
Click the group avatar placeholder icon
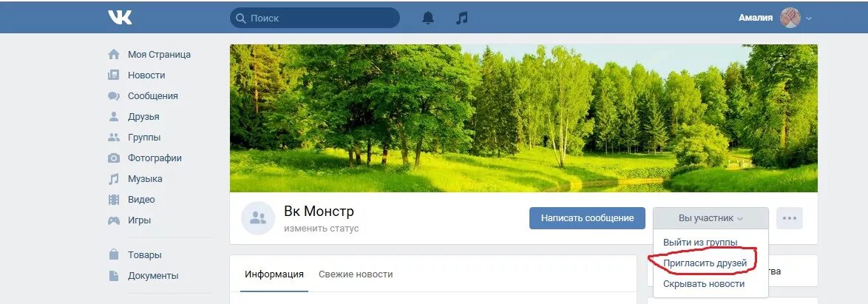click(258, 218)
